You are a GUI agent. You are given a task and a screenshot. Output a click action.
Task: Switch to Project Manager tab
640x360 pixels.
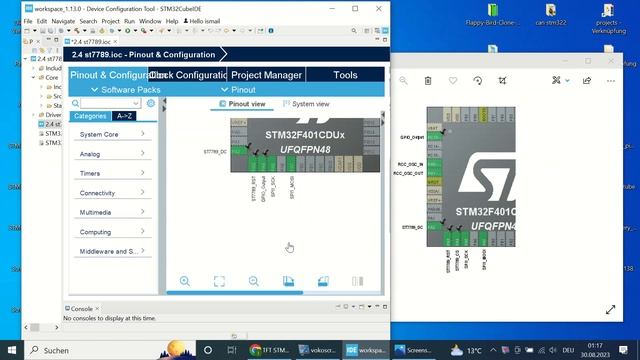pos(266,75)
